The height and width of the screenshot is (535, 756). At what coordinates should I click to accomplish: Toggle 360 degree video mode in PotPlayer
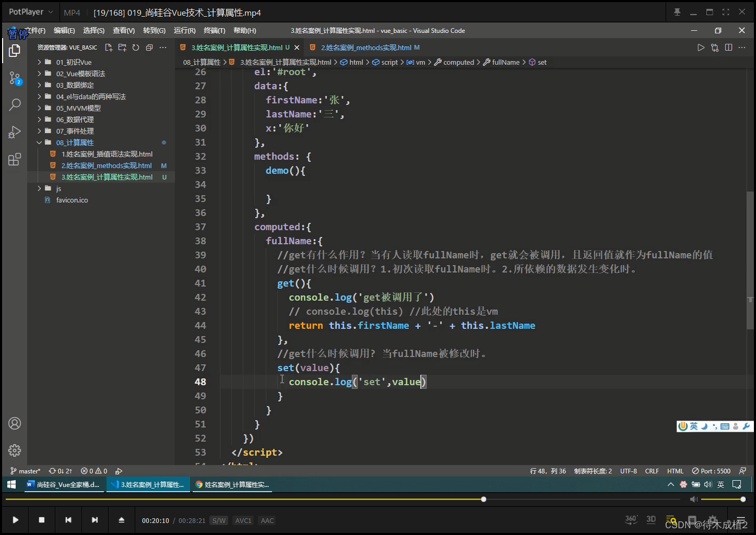pos(631,519)
